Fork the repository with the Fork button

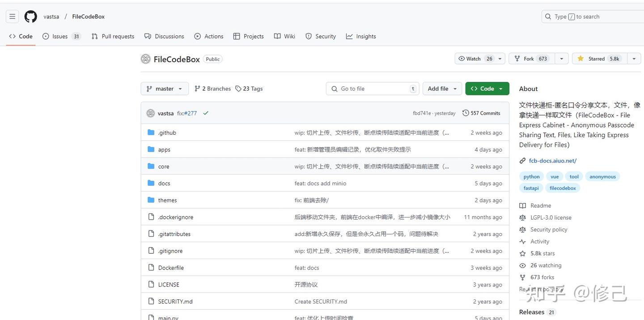(532, 59)
